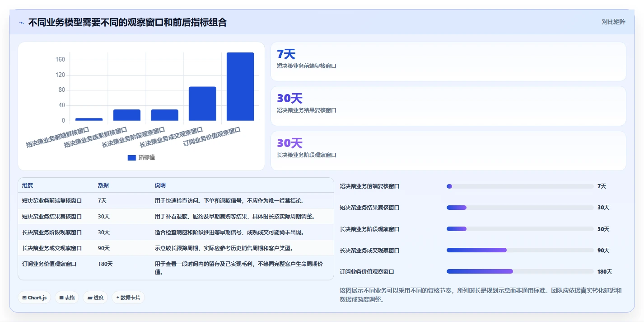The height and width of the screenshot is (322, 644).
Task: Click the 160 tick on the chart y-axis
Action: pos(61,60)
